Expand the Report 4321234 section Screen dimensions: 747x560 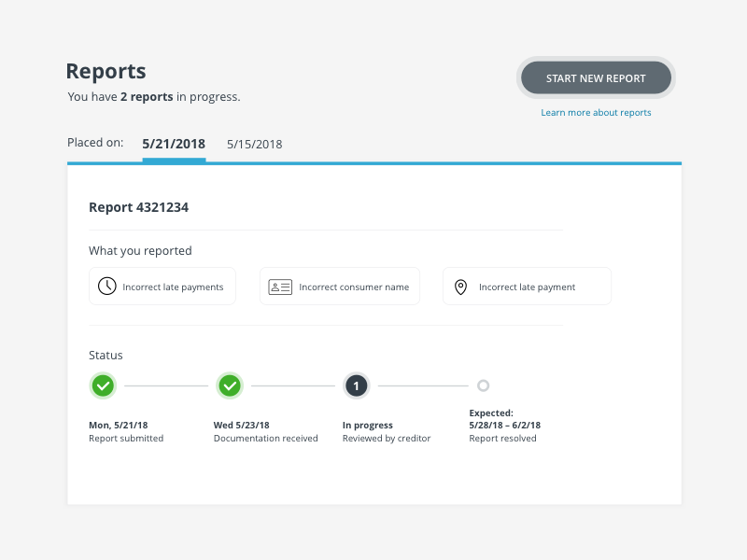pos(138,207)
